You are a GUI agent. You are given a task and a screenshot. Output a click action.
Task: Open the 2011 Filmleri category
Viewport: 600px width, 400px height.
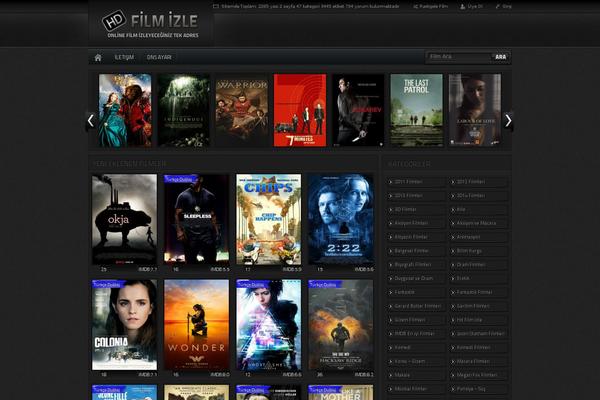coord(416,182)
